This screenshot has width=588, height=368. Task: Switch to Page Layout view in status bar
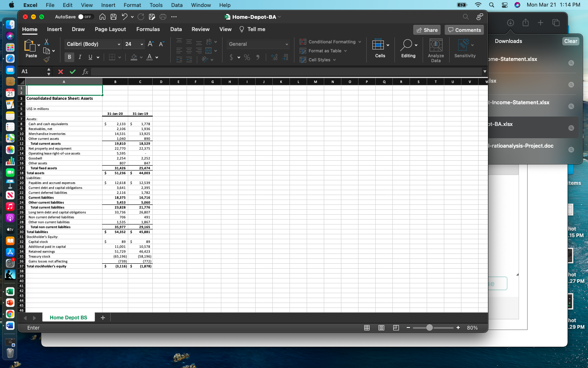tap(381, 328)
